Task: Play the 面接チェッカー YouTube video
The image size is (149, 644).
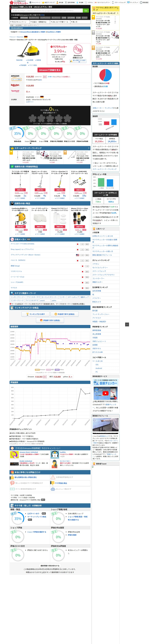Action: (105, 393)
